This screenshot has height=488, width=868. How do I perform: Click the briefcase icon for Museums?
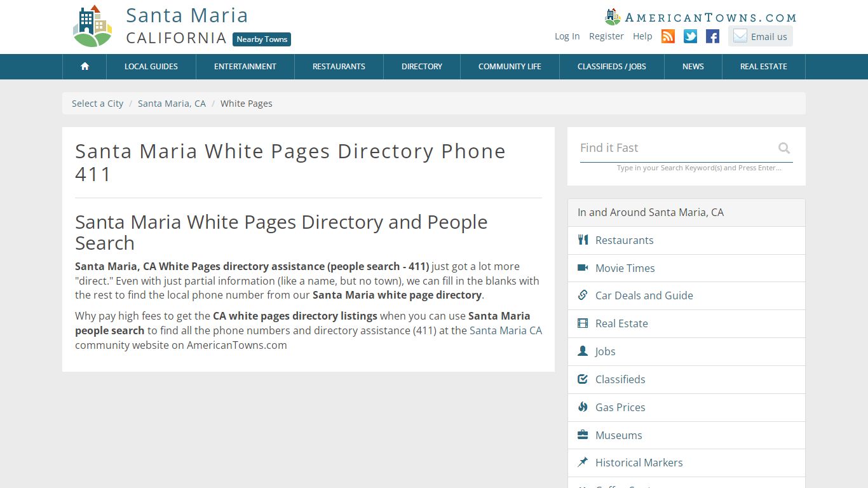[583, 435]
